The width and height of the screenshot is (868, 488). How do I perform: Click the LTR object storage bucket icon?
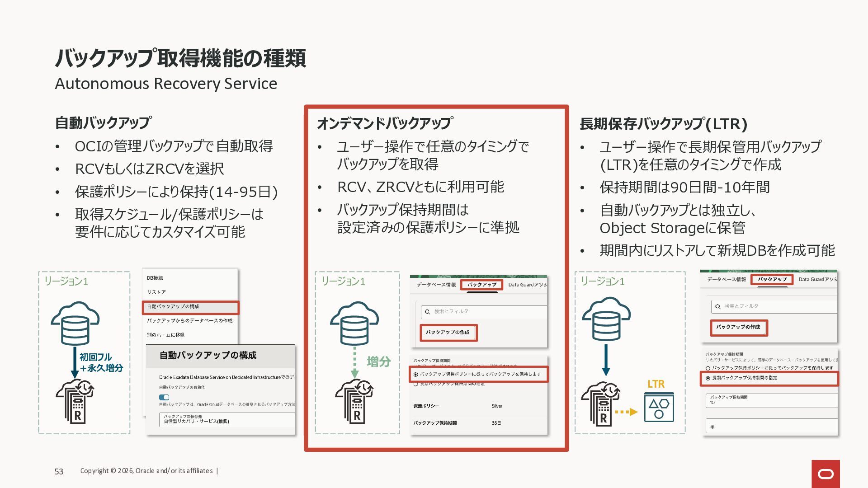659,407
